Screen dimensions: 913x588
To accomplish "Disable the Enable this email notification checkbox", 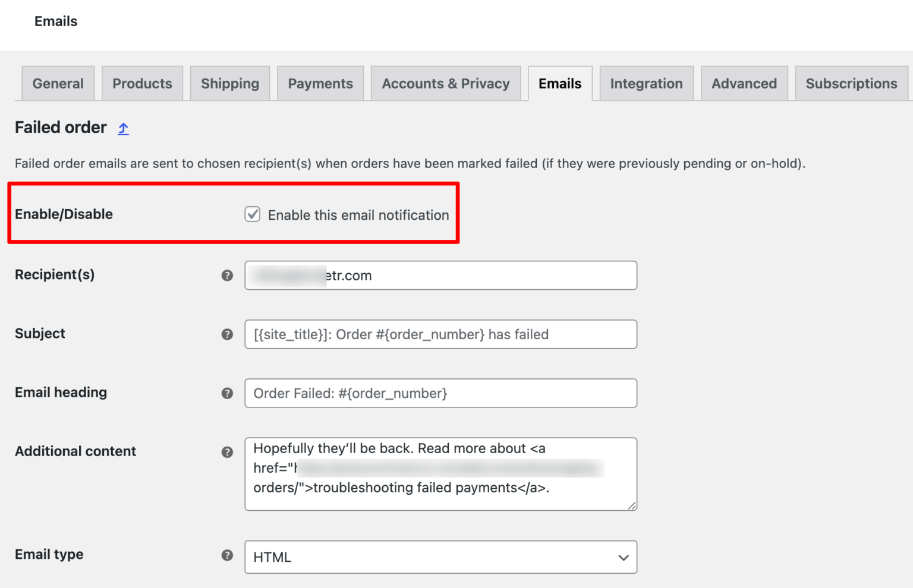I will point(252,214).
